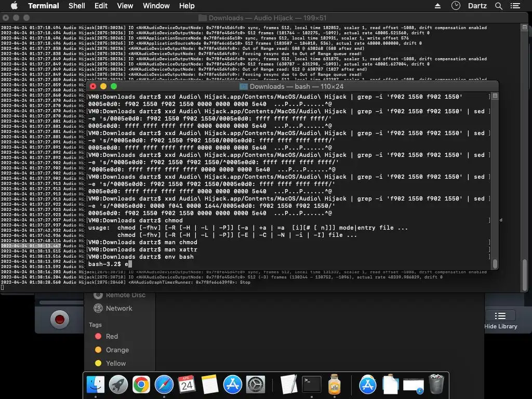Close the bash terminal window
Screen dimensions: 532x399
click(93, 87)
